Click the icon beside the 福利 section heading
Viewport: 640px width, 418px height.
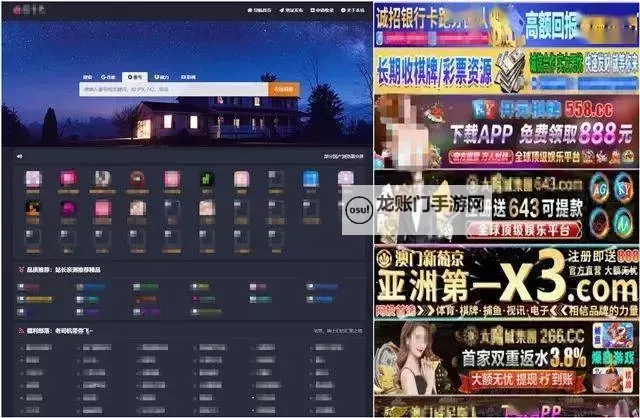(x=21, y=331)
